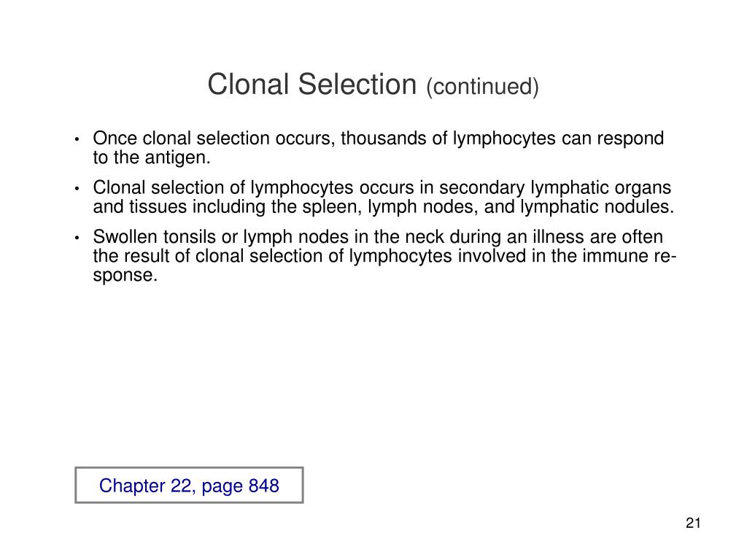Click the slide number 21
This screenshot has width=747, height=560.
coord(693,523)
